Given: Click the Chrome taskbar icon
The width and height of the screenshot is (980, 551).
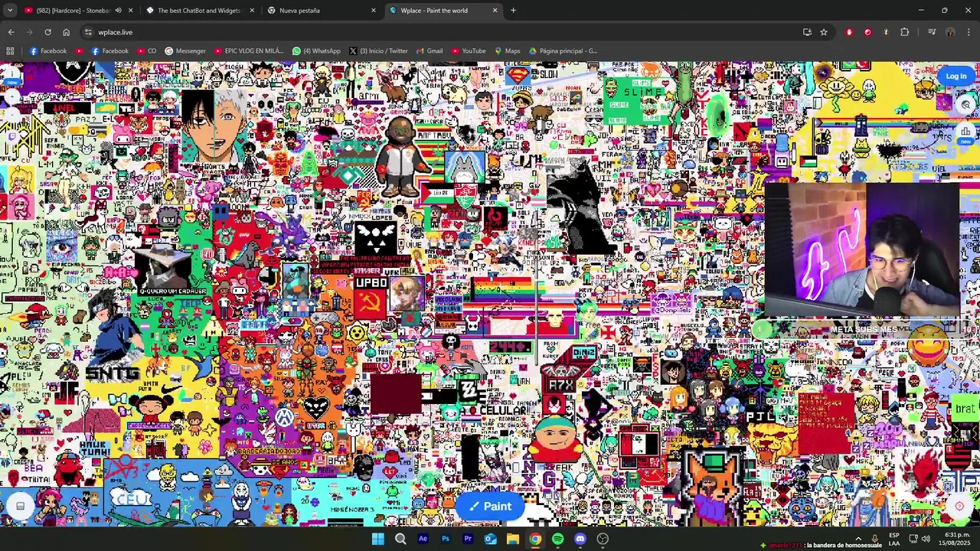Looking at the screenshot, I should click(x=535, y=539).
